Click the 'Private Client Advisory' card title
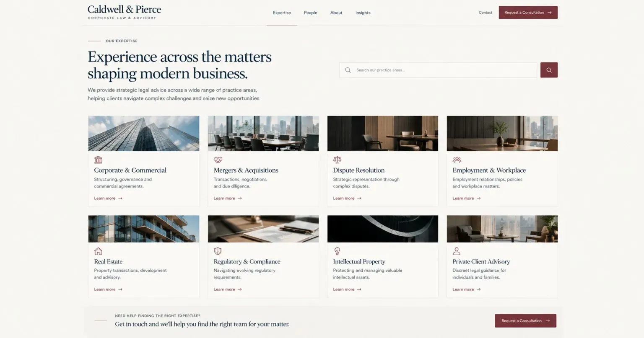 (x=481, y=261)
